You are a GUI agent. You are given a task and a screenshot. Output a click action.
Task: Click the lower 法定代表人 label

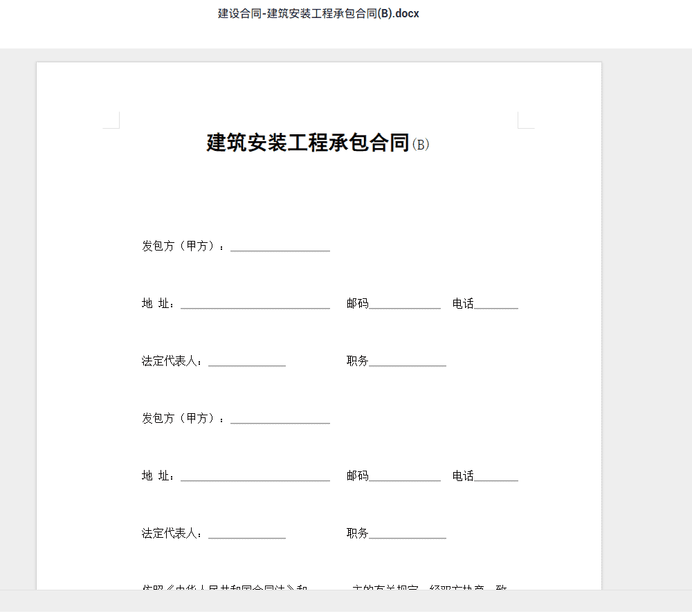pyautogui.click(x=172, y=533)
